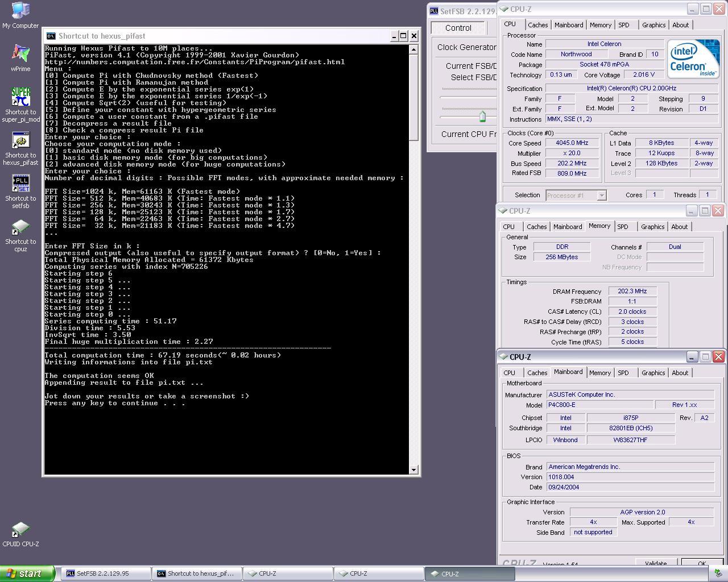Click the Specification field Intel Celeron 2.00GHz
The width and height of the screenshot is (728, 582).
point(632,89)
